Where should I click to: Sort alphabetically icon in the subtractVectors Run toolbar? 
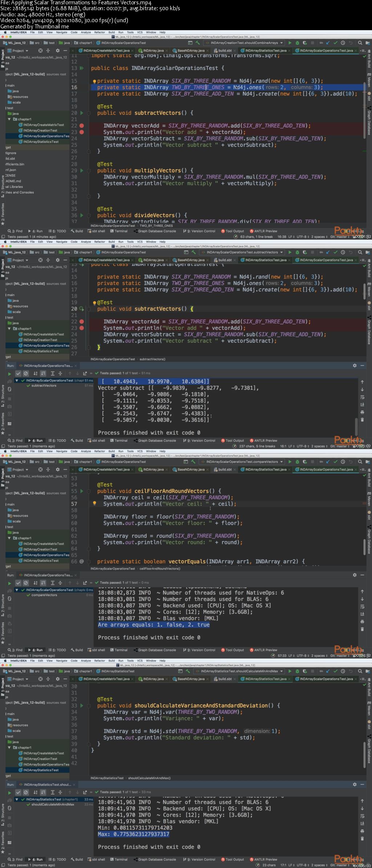tap(35, 373)
